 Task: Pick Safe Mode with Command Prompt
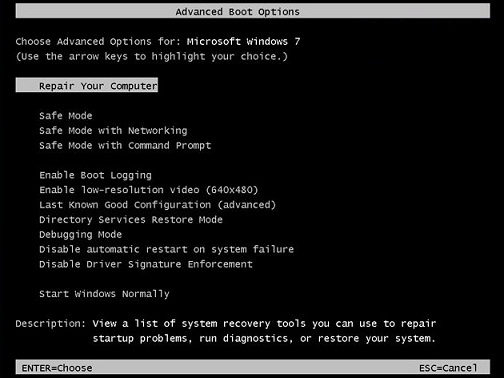[125, 146]
